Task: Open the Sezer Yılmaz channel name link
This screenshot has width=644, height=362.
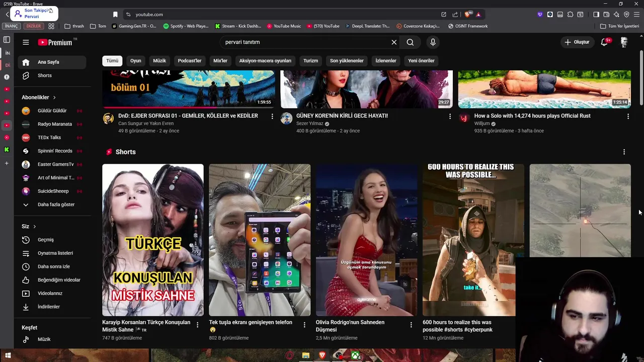Action: tap(309, 124)
